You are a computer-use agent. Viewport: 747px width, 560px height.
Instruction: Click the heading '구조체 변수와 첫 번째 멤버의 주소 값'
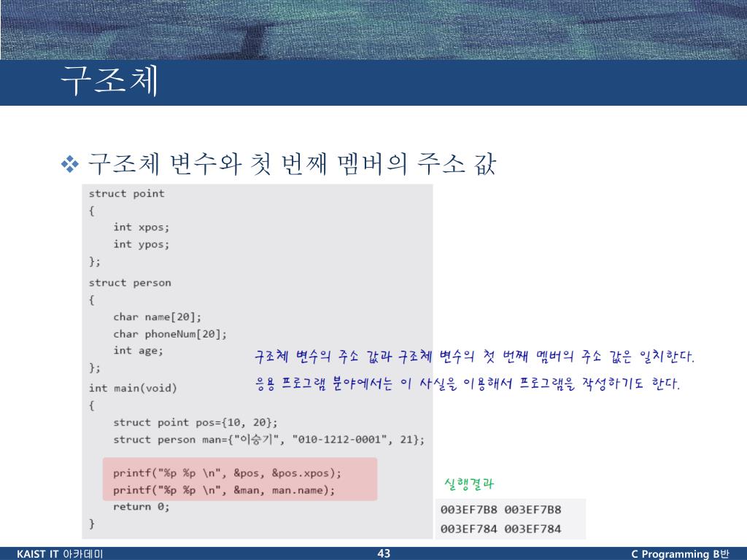[x=292, y=164]
